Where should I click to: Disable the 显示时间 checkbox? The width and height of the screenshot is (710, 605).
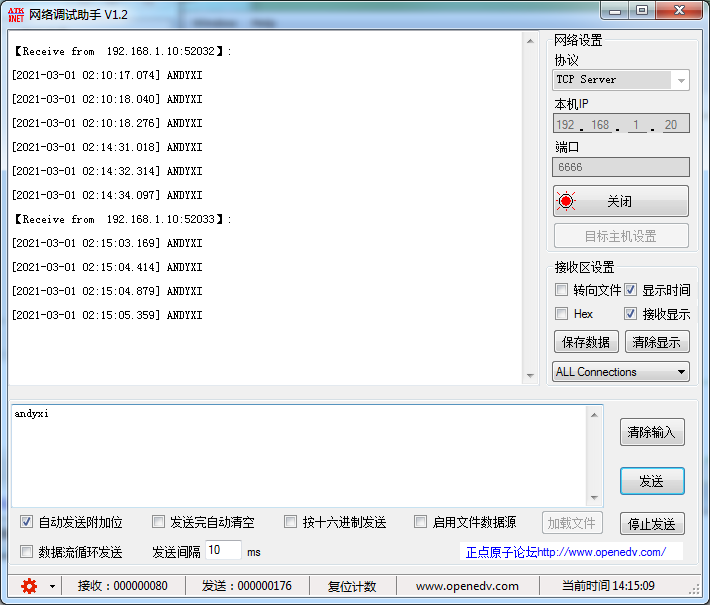[x=630, y=290]
